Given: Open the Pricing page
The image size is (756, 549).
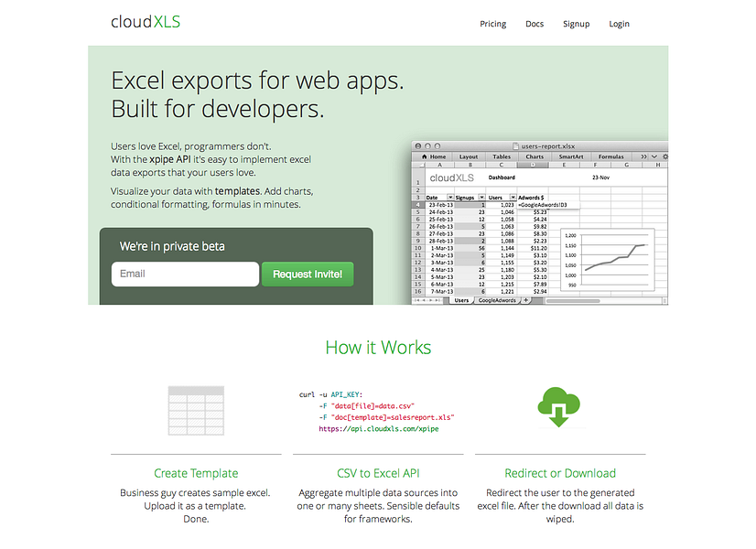Looking at the screenshot, I should (x=492, y=24).
